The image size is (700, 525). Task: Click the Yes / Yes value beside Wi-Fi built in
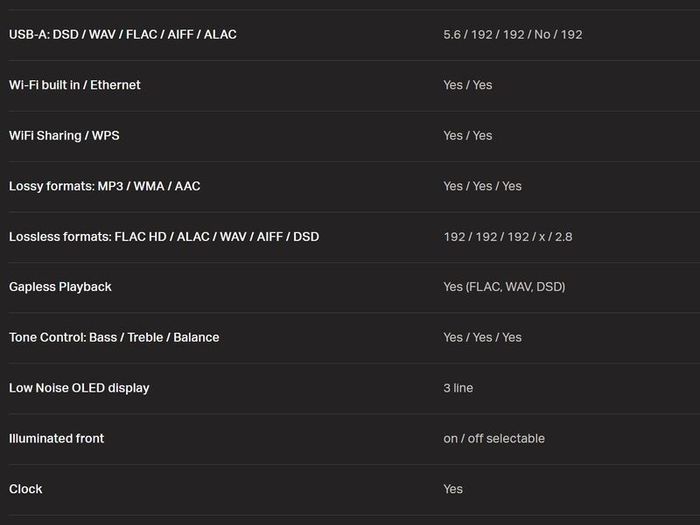click(467, 85)
